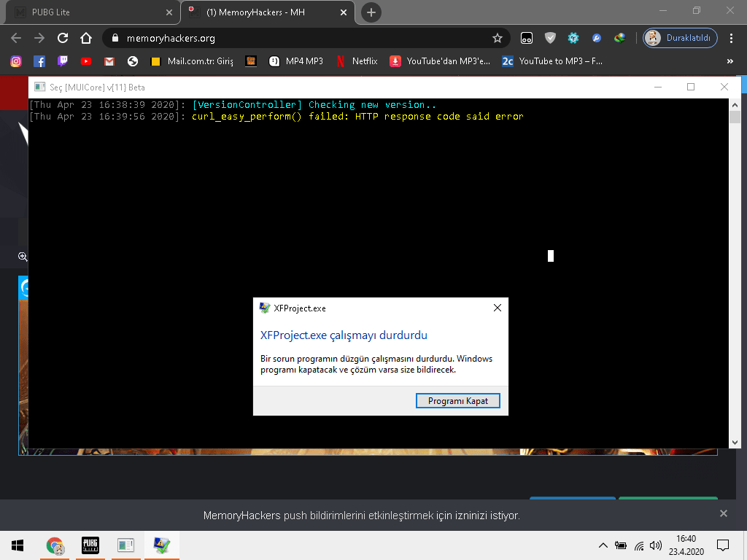Open the battery status tray icon
747x560 pixels.
pyautogui.click(x=621, y=545)
